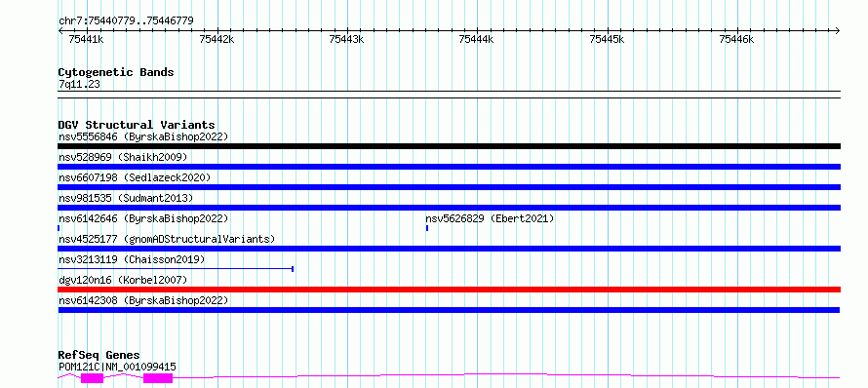Image resolution: width=868 pixels, height=388 pixels.
Task: Click the 75442k ruler position
Action: point(217,39)
